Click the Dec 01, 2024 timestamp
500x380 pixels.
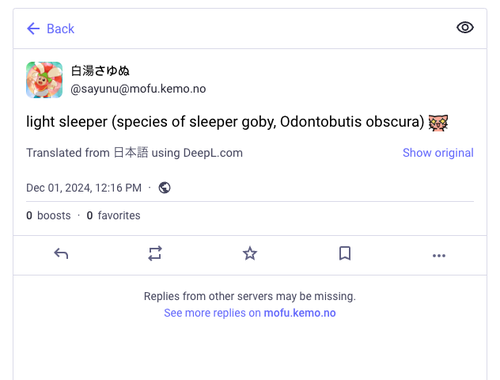pos(84,188)
